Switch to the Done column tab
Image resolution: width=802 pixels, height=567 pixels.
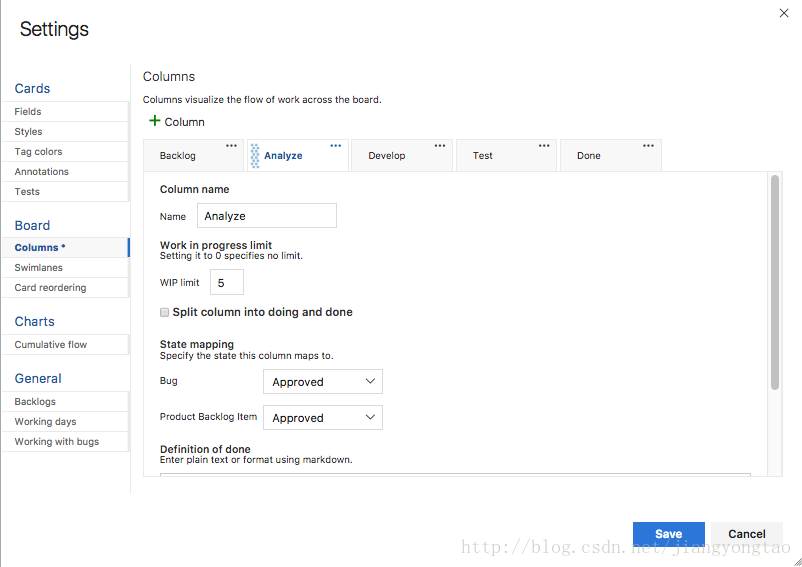click(611, 155)
